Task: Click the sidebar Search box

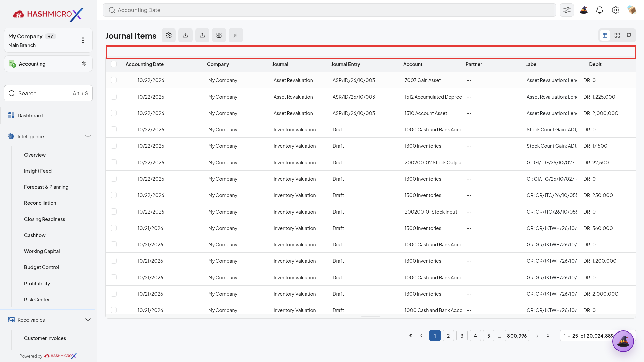Action: click(x=48, y=93)
